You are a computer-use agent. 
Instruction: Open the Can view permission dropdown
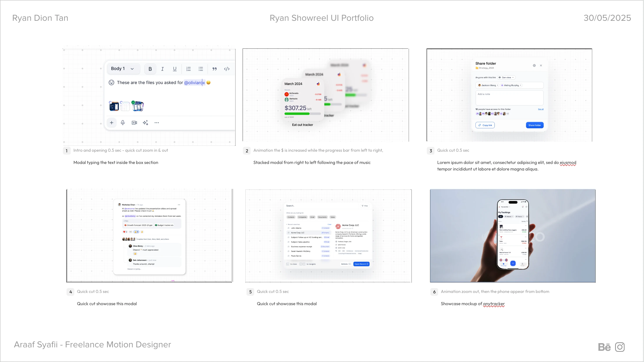coord(506,77)
